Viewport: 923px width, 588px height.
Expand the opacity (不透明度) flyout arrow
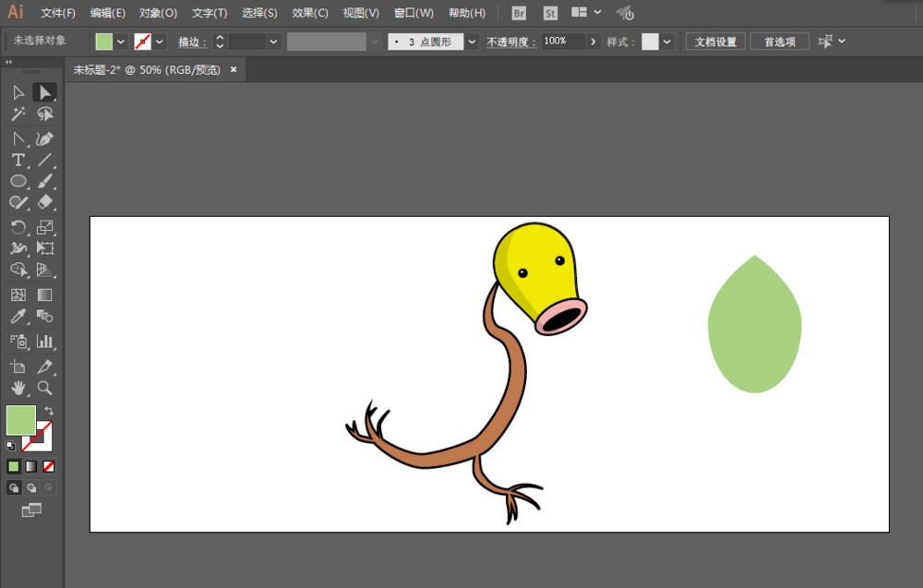click(593, 42)
